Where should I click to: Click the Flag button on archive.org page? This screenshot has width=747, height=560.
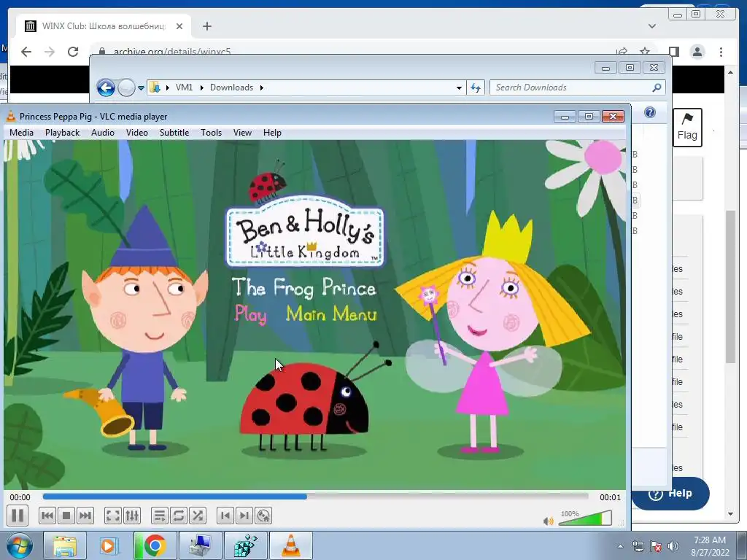pos(687,128)
